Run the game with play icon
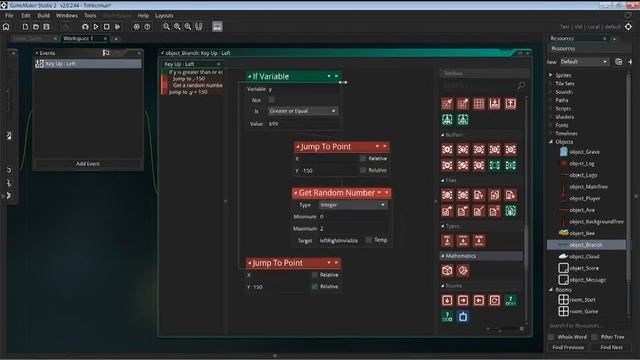Screen dimensions: 640x360 96,27
